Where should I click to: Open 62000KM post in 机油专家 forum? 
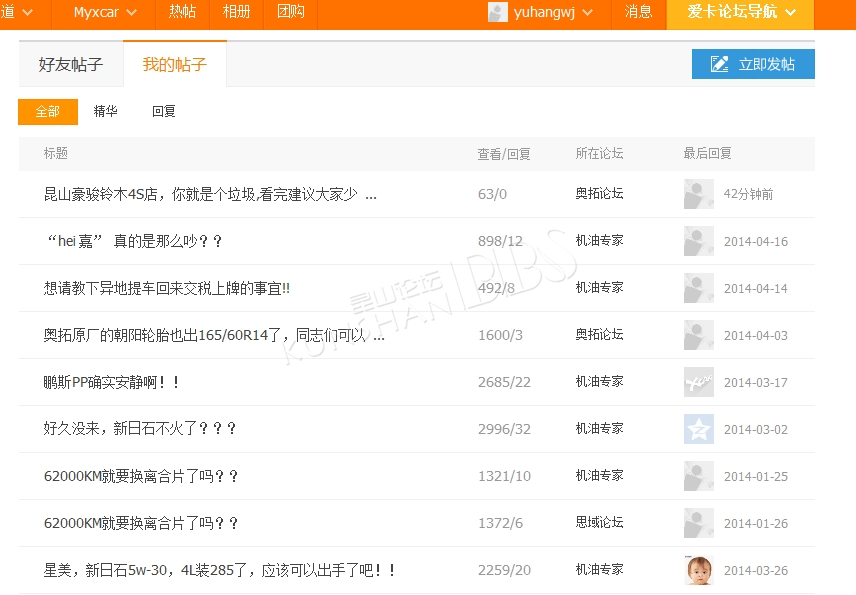point(141,476)
